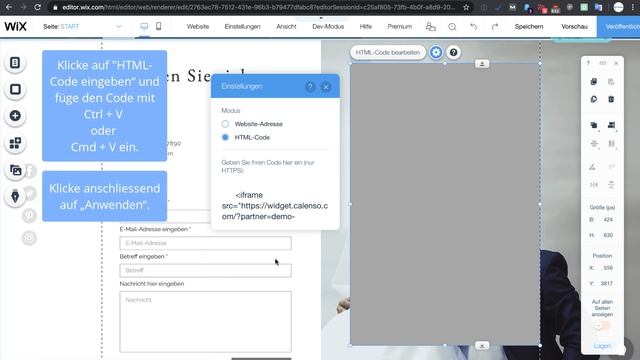Image resolution: width=640 pixels, height=360 pixels.
Task: Reload the browser page
Action: (37, 7)
